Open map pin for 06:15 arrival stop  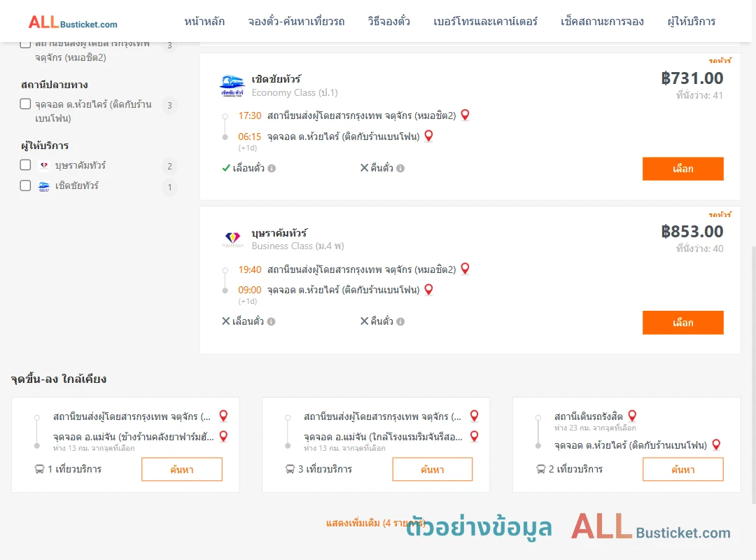(x=428, y=136)
